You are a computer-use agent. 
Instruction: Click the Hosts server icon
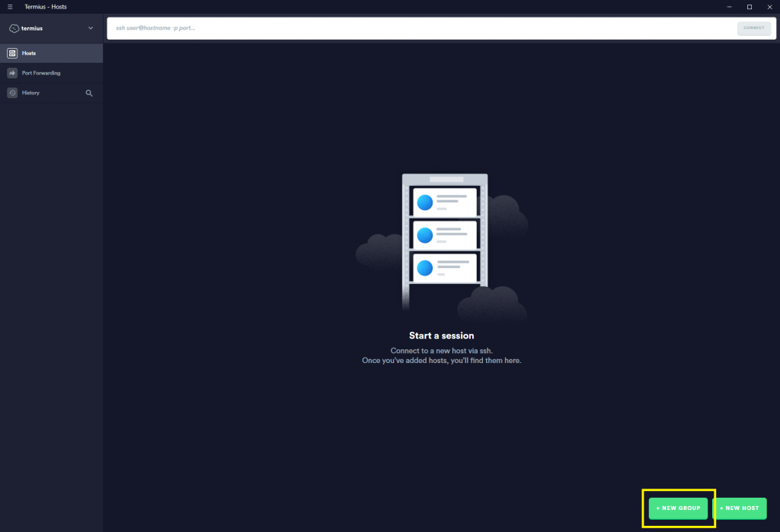tap(12, 53)
